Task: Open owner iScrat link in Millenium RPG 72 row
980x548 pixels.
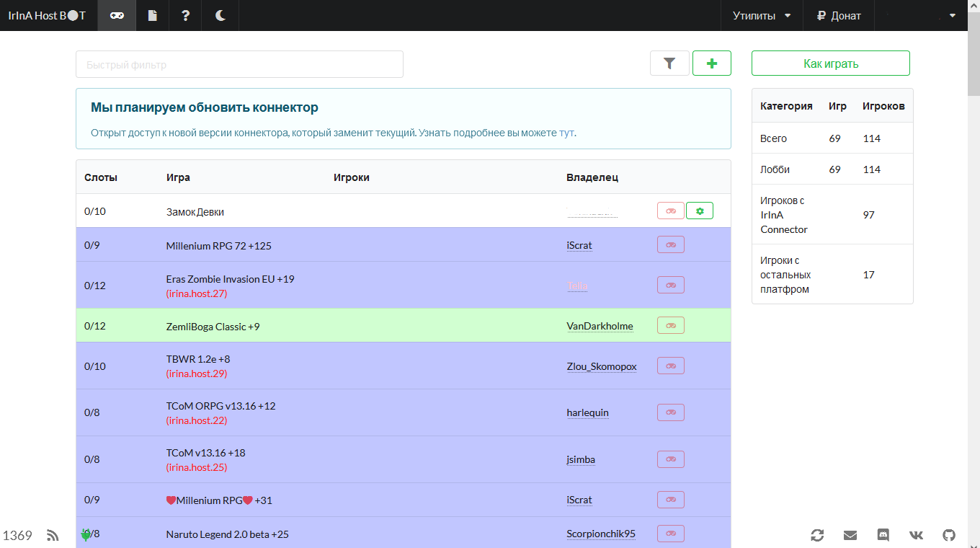Action: pos(579,245)
